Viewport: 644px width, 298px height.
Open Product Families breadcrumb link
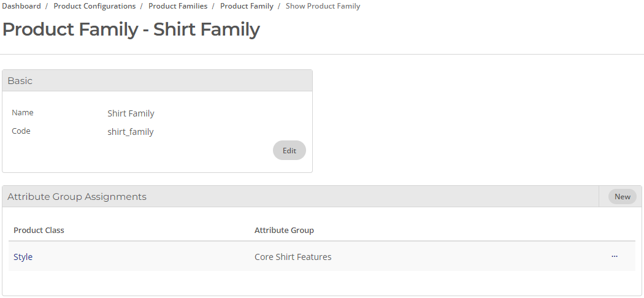[178, 6]
